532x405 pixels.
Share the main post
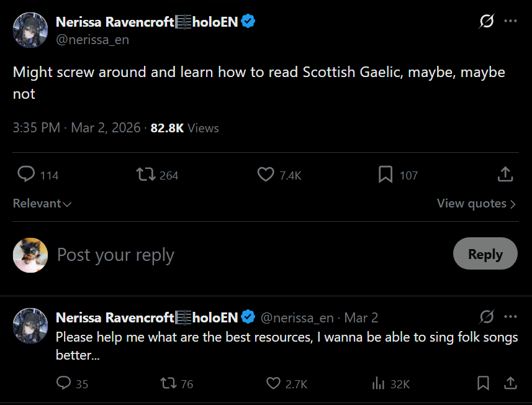505,174
